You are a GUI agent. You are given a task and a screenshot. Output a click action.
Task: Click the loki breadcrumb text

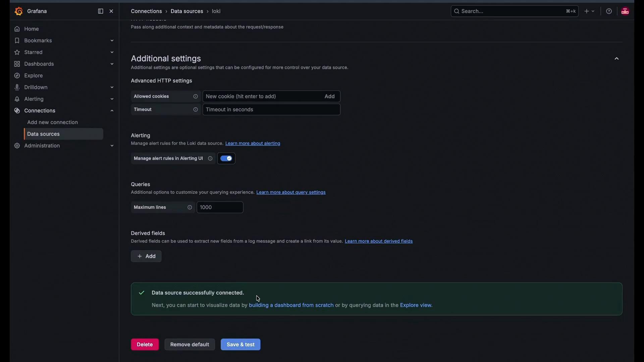point(216,11)
